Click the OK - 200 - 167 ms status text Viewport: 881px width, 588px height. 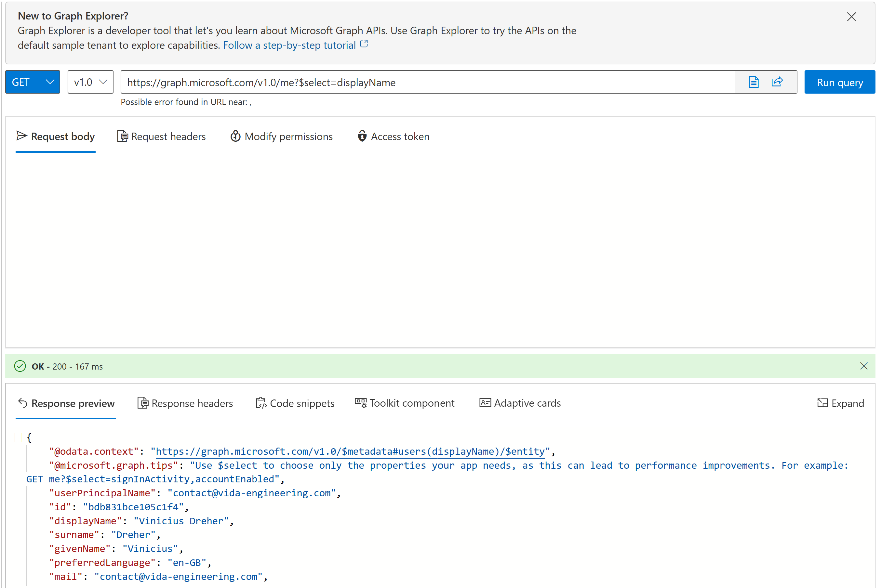click(67, 366)
